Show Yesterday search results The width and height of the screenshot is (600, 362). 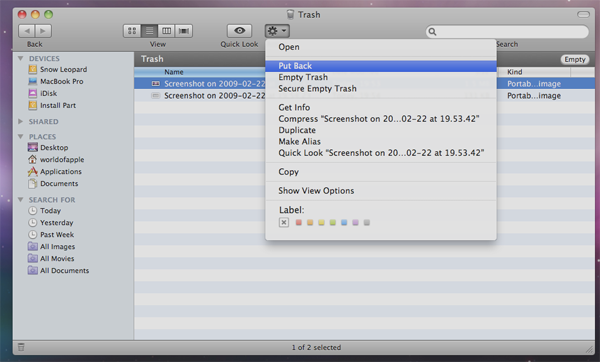pyautogui.click(x=51, y=223)
